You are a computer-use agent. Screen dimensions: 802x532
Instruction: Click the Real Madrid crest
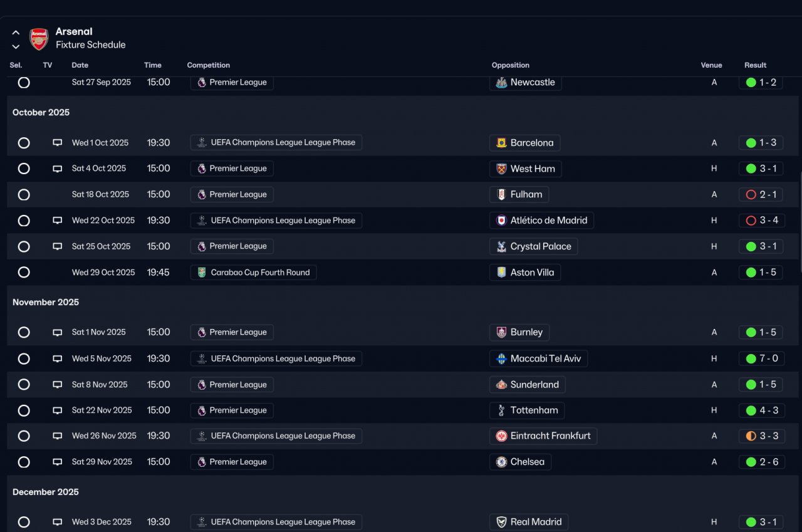point(501,522)
